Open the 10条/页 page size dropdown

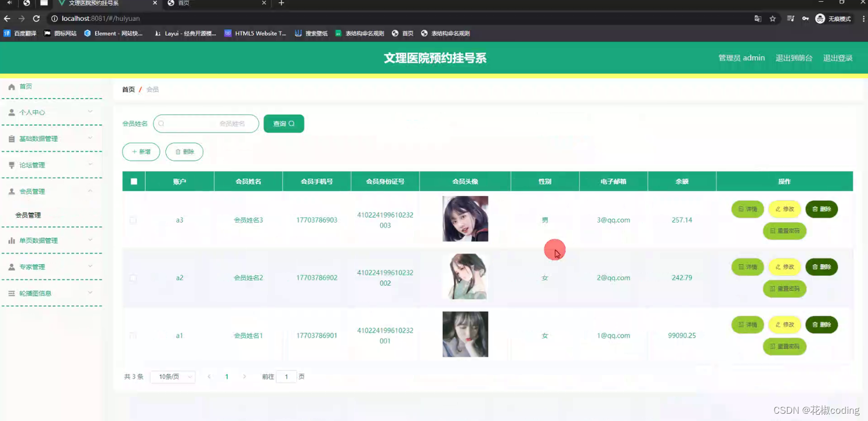tap(172, 377)
